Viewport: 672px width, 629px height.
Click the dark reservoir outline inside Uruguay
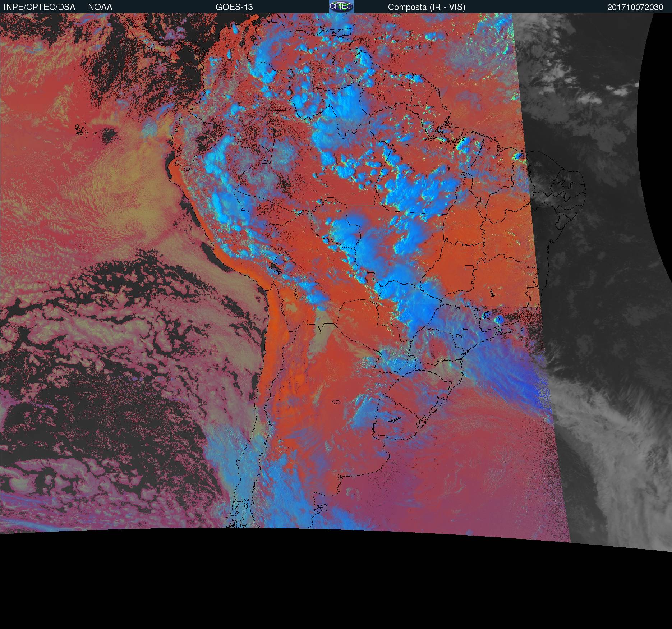click(394, 419)
